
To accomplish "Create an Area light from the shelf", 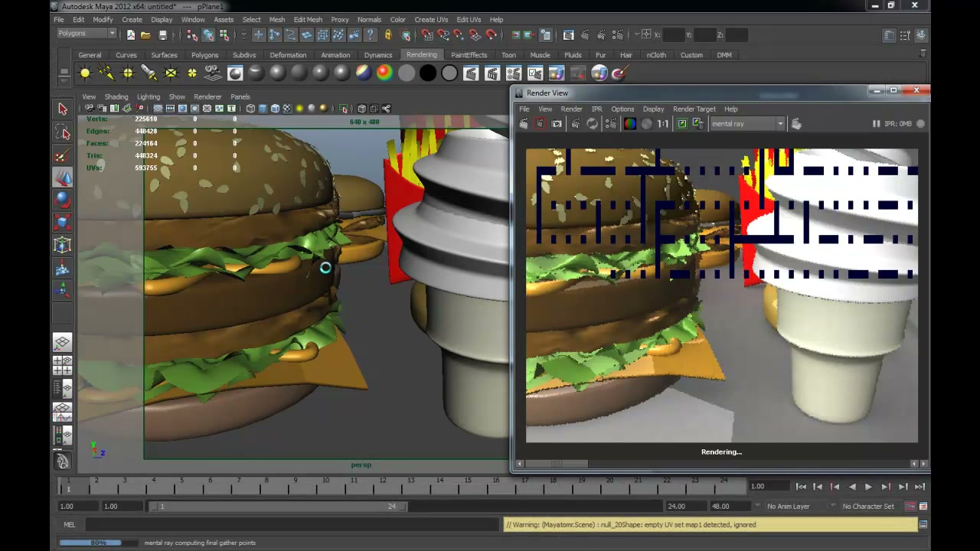I will pyautogui.click(x=171, y=73).
